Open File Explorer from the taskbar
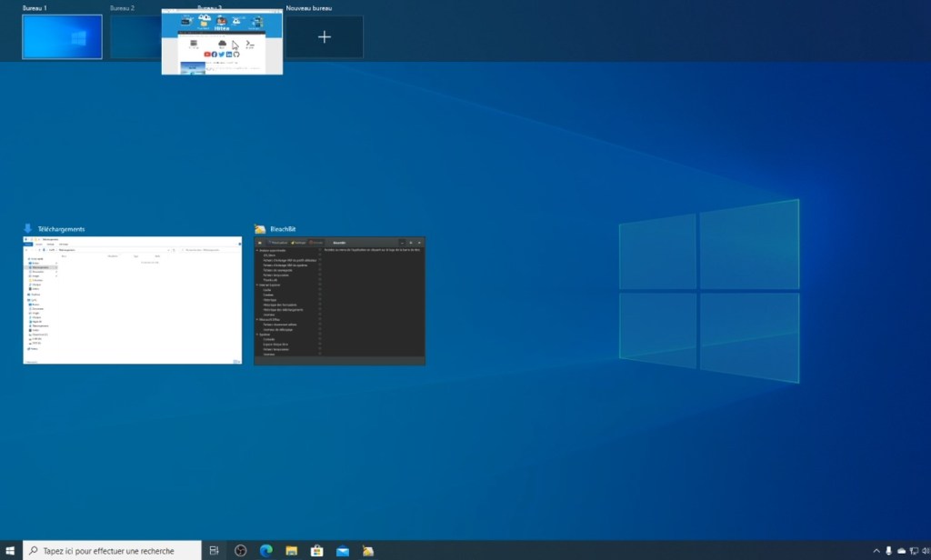This screenshot has width=931, height=560. 292,550
